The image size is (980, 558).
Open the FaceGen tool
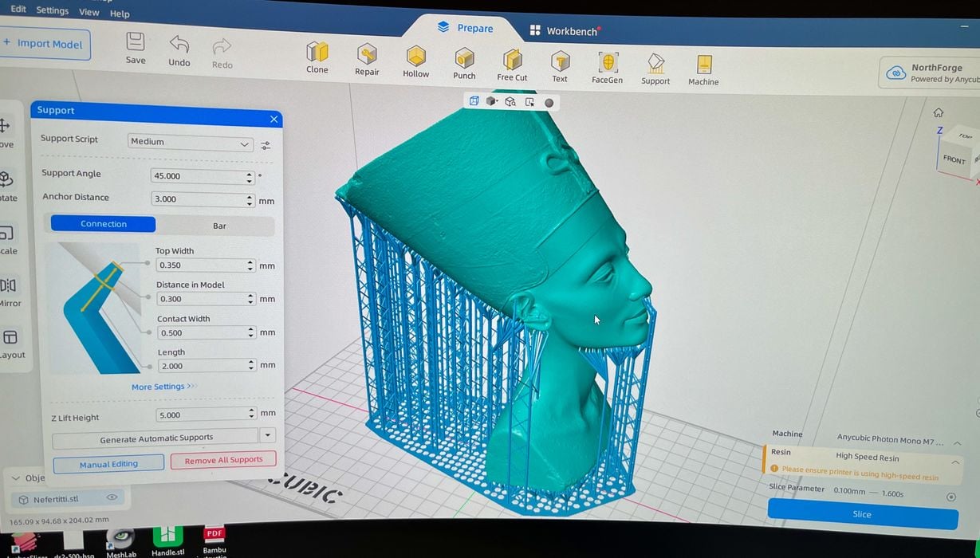(x=608, y=63)
